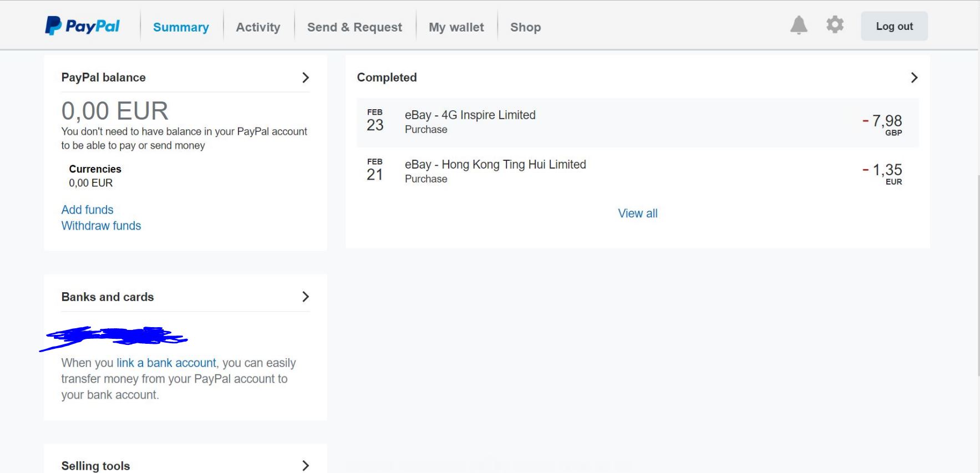This screenshot has width=980, height=473.
Task: Expand the PayPal balance section arrow
Action: click(x=305, y=78)
